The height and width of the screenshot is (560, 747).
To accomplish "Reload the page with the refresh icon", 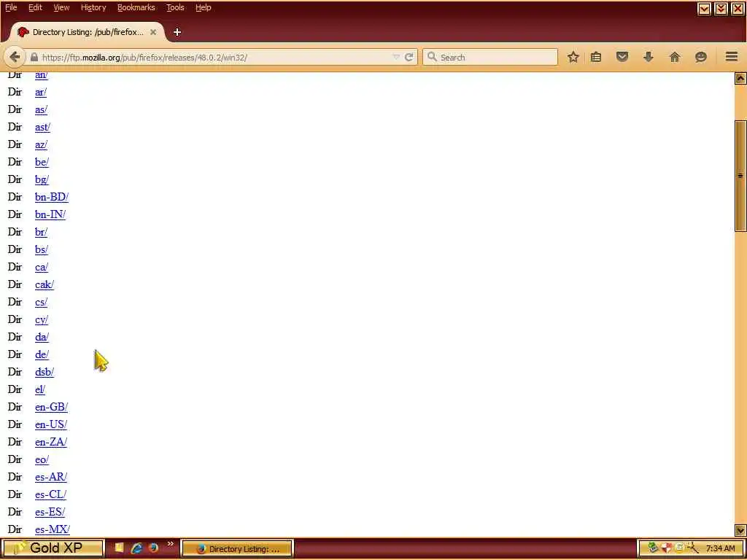I will 409,57.
